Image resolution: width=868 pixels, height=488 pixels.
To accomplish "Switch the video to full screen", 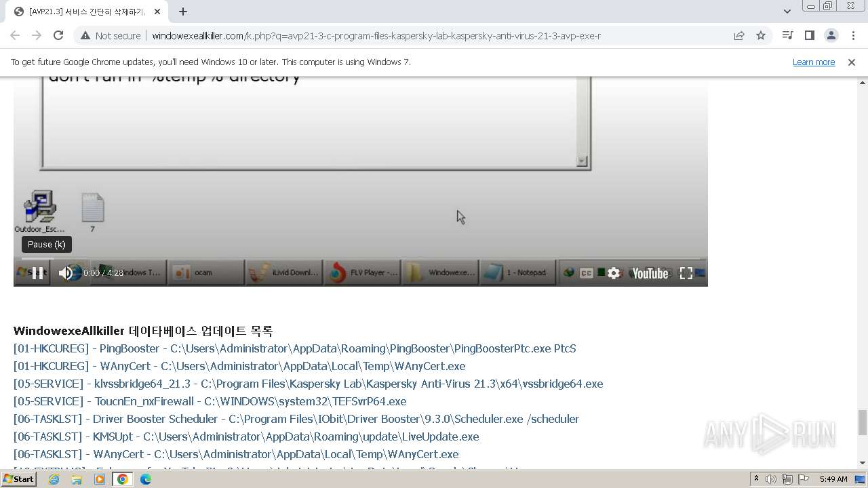I will coord(686,273).
